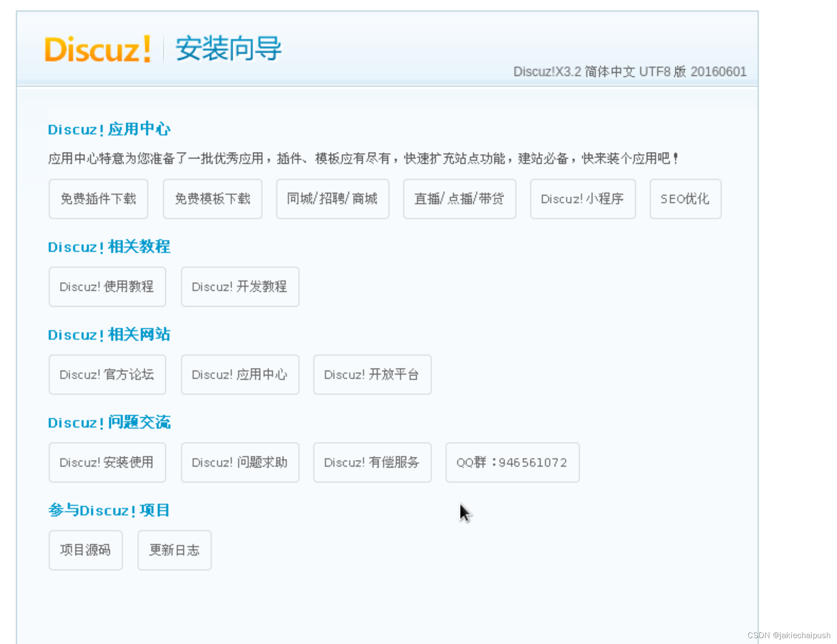Click the 参与Discuz! 项目 section heading

(x=109, y=510)
